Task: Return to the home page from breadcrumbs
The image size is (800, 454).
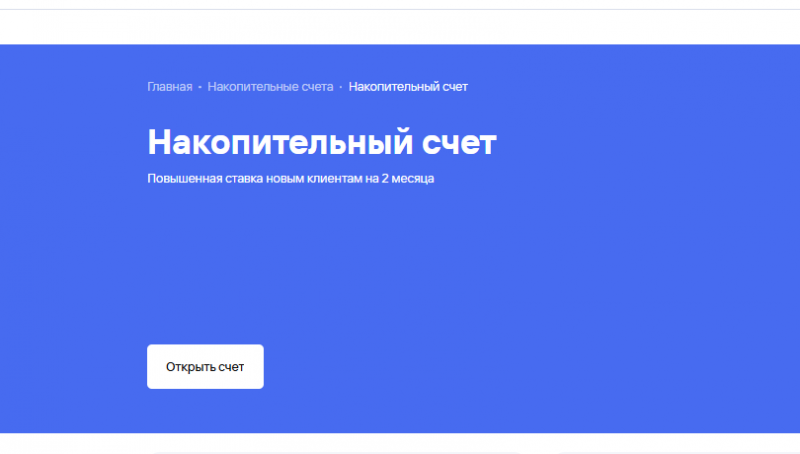Action: [169, 87]
